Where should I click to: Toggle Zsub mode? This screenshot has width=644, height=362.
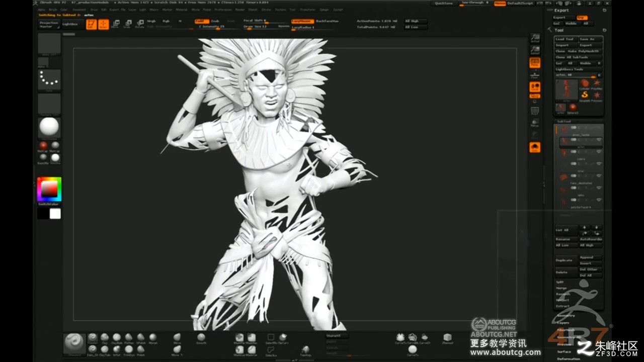tap(215, 21)
